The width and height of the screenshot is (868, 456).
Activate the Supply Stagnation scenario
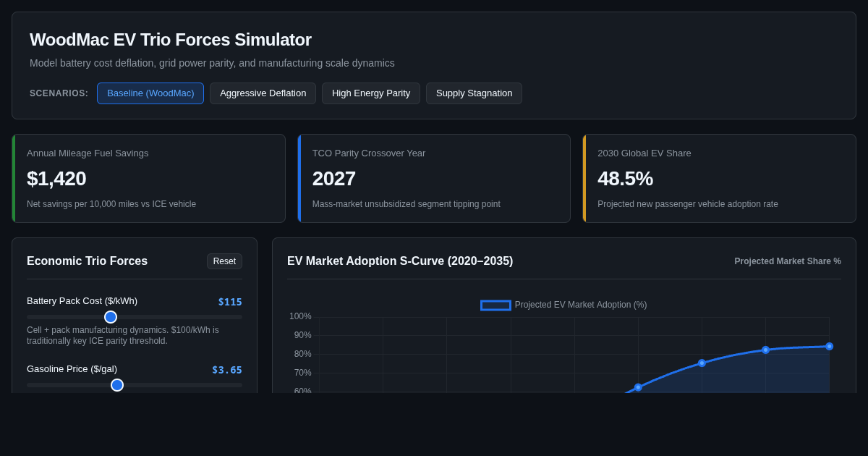tap(474, 93)
